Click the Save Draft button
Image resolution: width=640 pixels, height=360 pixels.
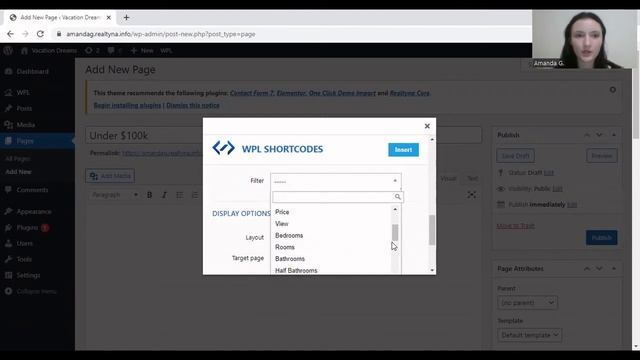[516, 156]
